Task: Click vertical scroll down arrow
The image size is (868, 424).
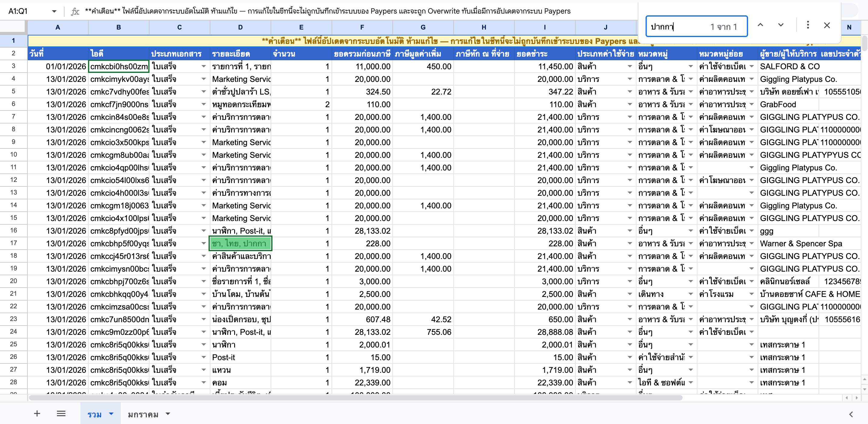Action: coord(864,389)
